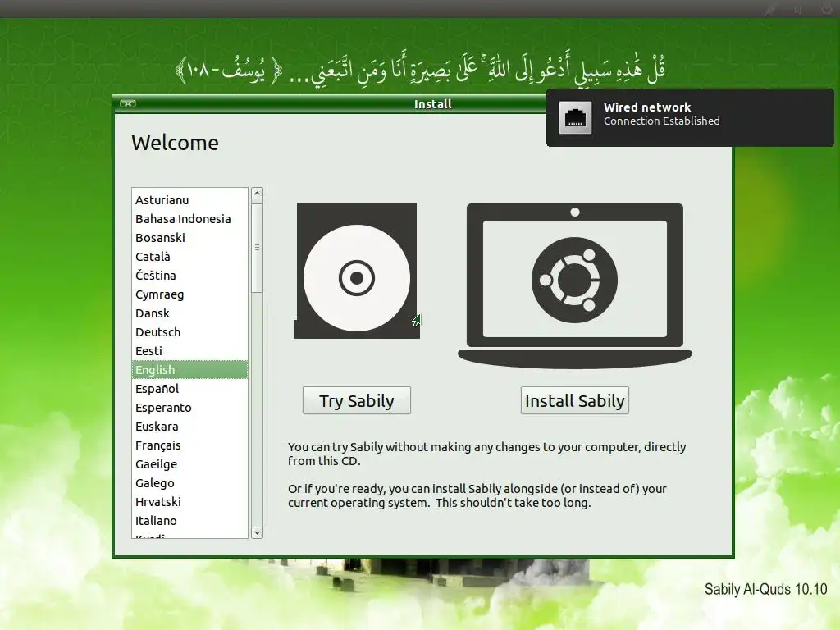Click the Install Sabily button
This screenshot has width=840, height=630.
click(x=574, y=400)
